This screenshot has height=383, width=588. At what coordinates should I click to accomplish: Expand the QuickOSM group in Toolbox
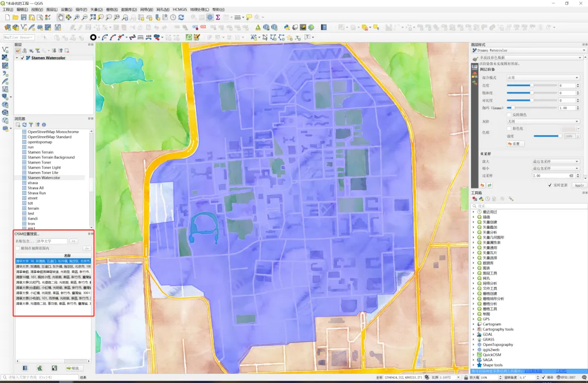pyautogui.click(x=473, y=355)
